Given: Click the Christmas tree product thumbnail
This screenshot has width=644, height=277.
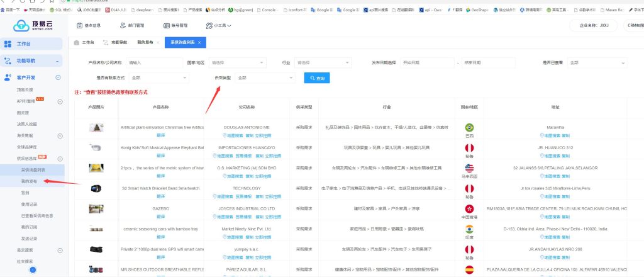Looking at the screenshot, I should click(x=96, y=127).
